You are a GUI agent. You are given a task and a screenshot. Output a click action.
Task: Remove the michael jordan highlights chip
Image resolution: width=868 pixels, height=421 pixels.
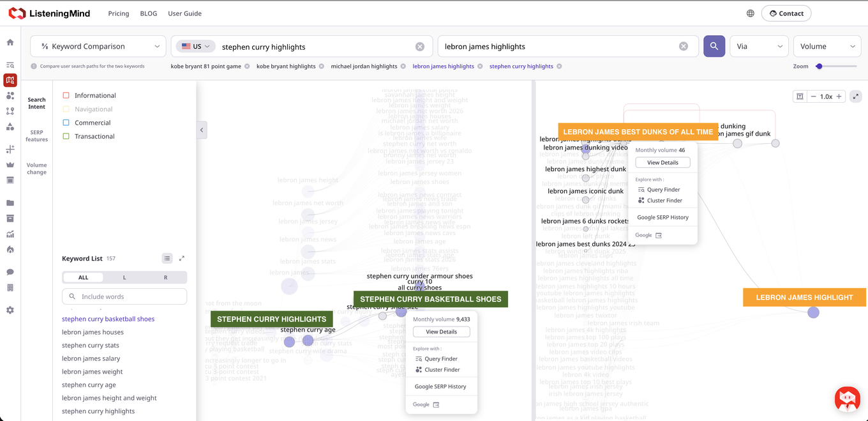coord(403,66)
